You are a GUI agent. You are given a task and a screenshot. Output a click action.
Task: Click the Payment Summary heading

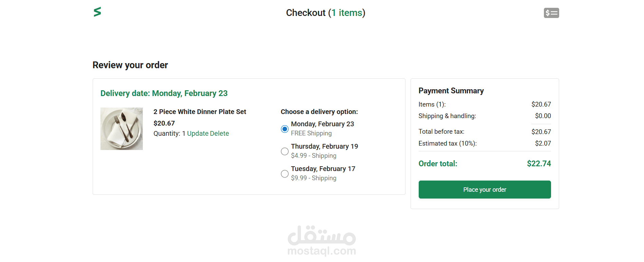(x=451, y=91)
